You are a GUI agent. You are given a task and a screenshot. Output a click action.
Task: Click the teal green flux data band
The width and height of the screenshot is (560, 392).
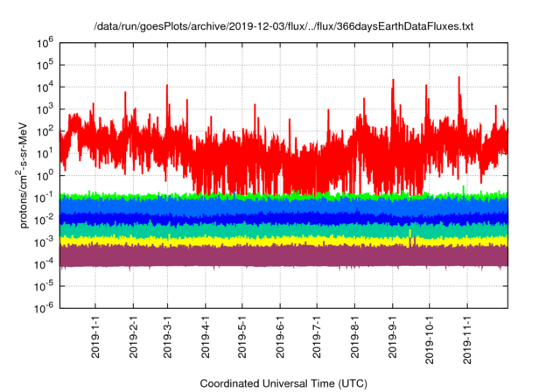pos(283,230)
